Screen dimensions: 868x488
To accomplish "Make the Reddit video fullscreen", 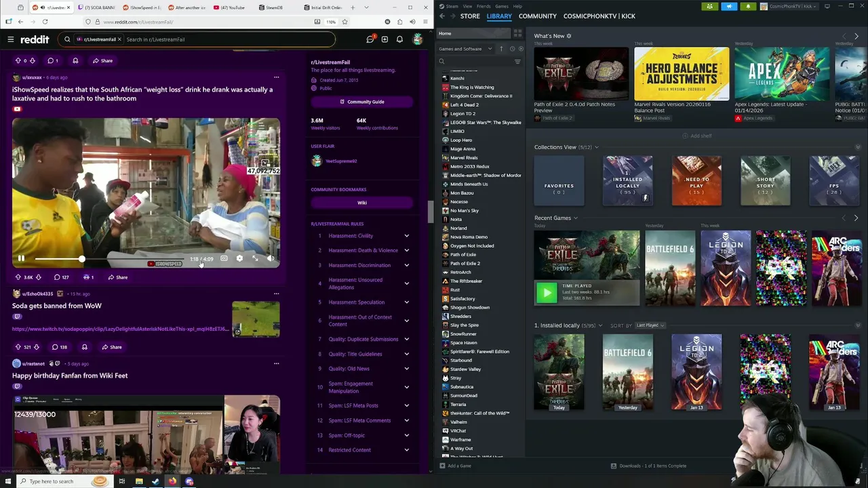I will pos(255,258).
